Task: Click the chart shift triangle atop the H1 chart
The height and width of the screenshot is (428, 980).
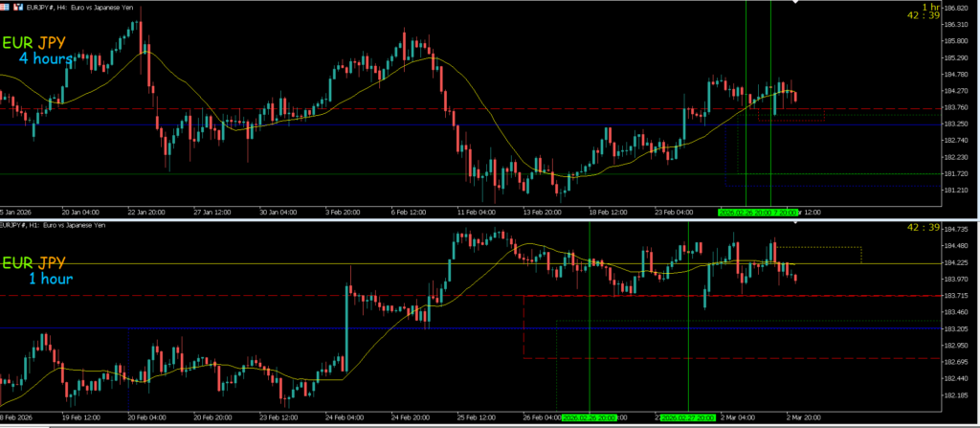Action: [x=792, y=225]
